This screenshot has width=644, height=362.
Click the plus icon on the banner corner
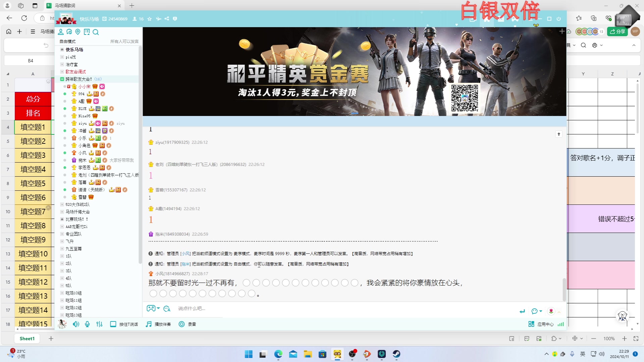(x=562, y=31)
